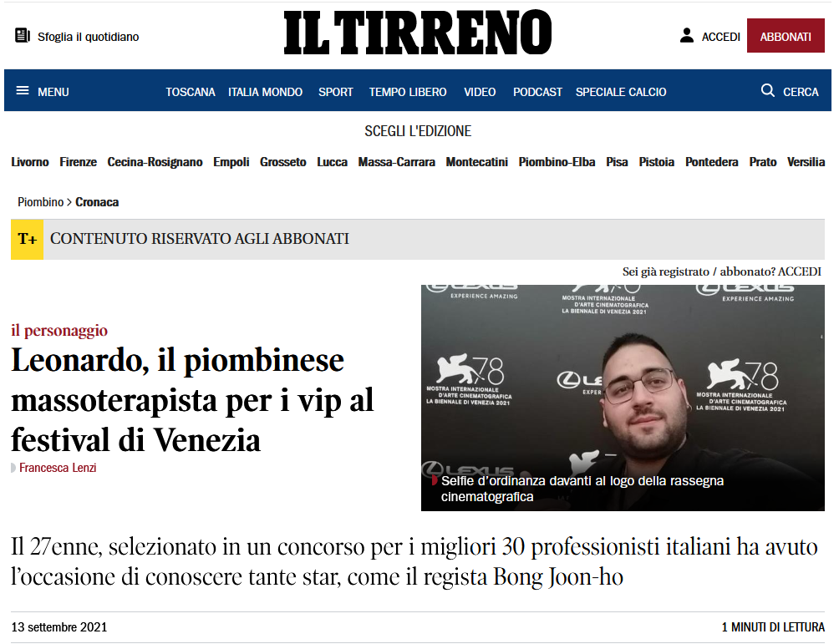Open the article selfie photo

(623, 398)
